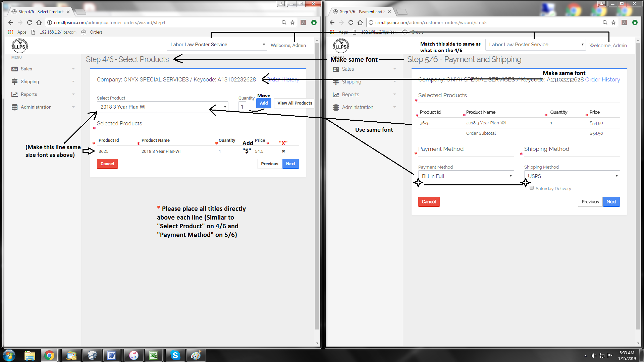Click View All Products button
This screenshot has height=362, width=644.
[x=294, y=103]
